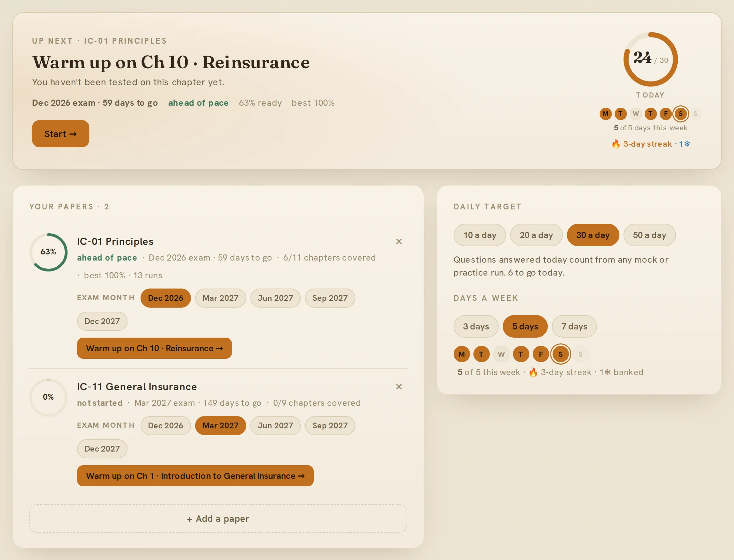This screenshot has height=560, width=734.
Task: Set IC-11 exam month to Sep 2027
Action: [x=330, y=426]
